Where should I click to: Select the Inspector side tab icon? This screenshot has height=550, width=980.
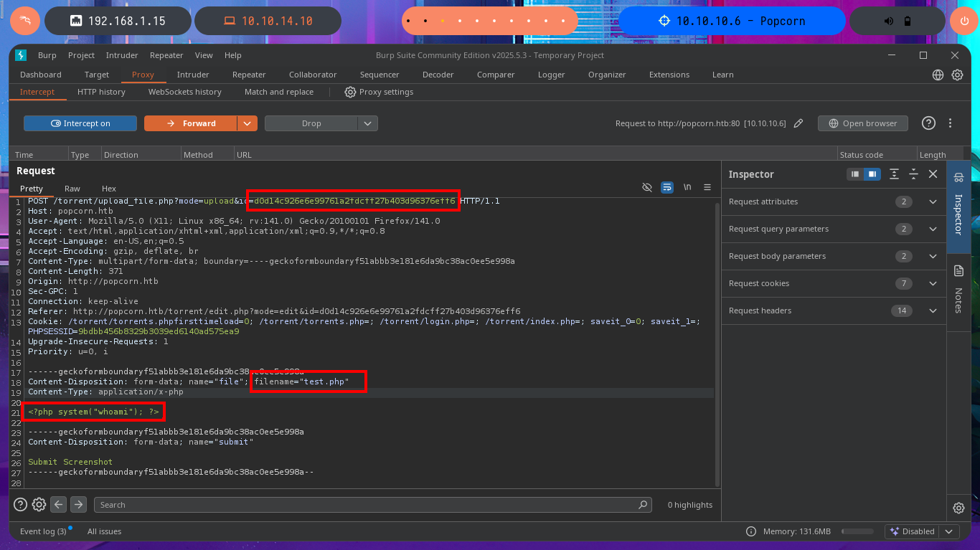pyautogui.click(x=958, y=177)
